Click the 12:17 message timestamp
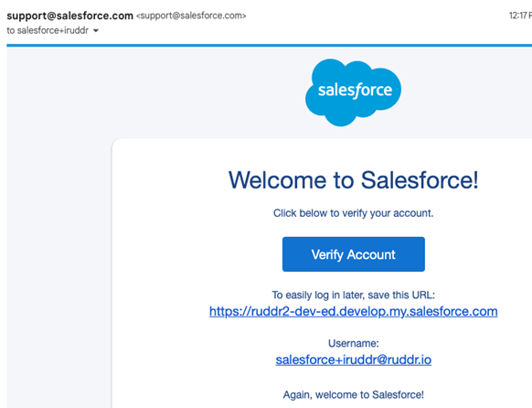Image resolution: width=532 pixels, height=408 pixels. pos(520,16)
